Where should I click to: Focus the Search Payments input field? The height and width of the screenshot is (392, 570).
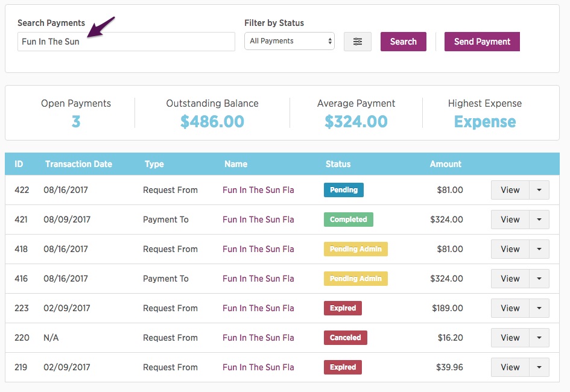[126, 42]
